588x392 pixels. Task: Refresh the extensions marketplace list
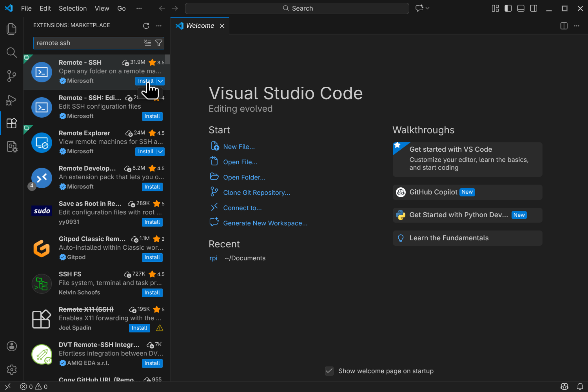coord(146,26)
